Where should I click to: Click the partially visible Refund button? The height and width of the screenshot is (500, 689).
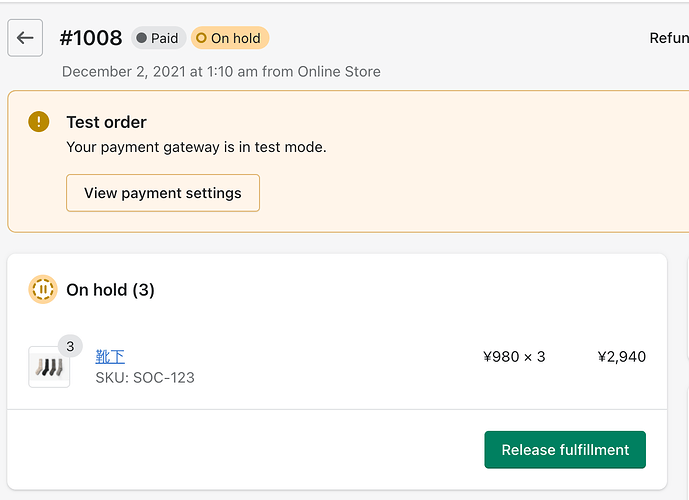(668, 39)
